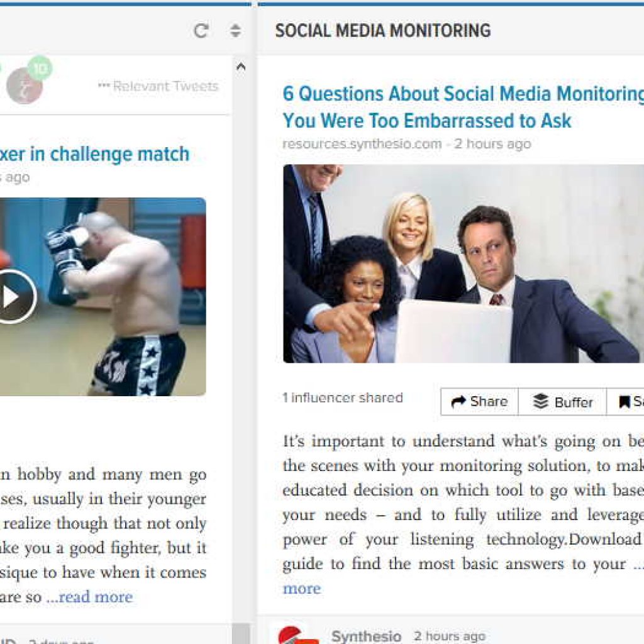
Task: Click the Buffer button
Action: (563, 402)
